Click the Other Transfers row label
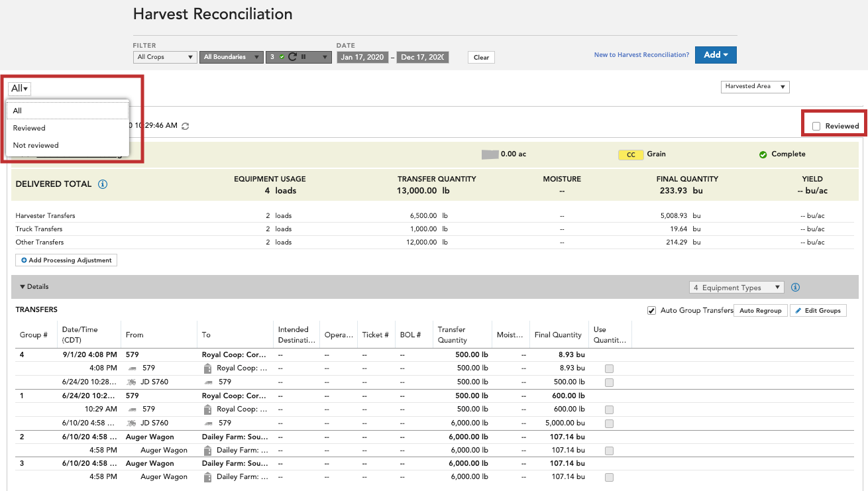Image resolution: width=868 pixels, height=491 pixels. point(40,243)
